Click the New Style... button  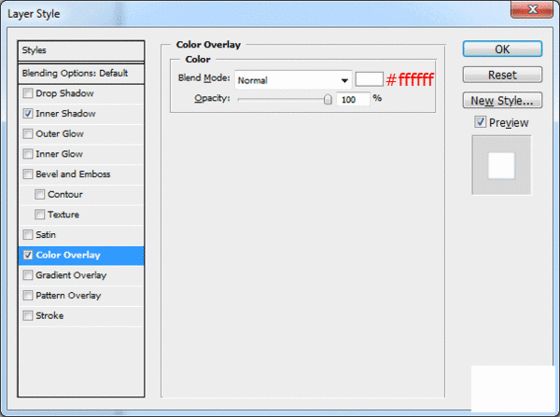[x=502, y=100]
